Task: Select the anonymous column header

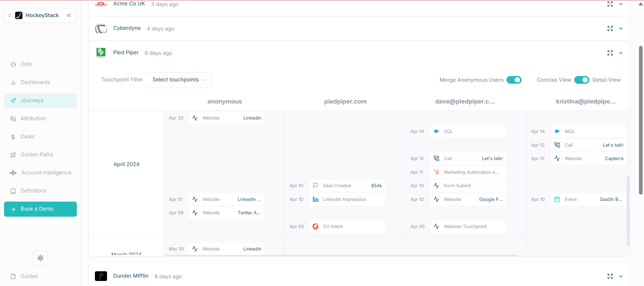Action: [224, 101]
